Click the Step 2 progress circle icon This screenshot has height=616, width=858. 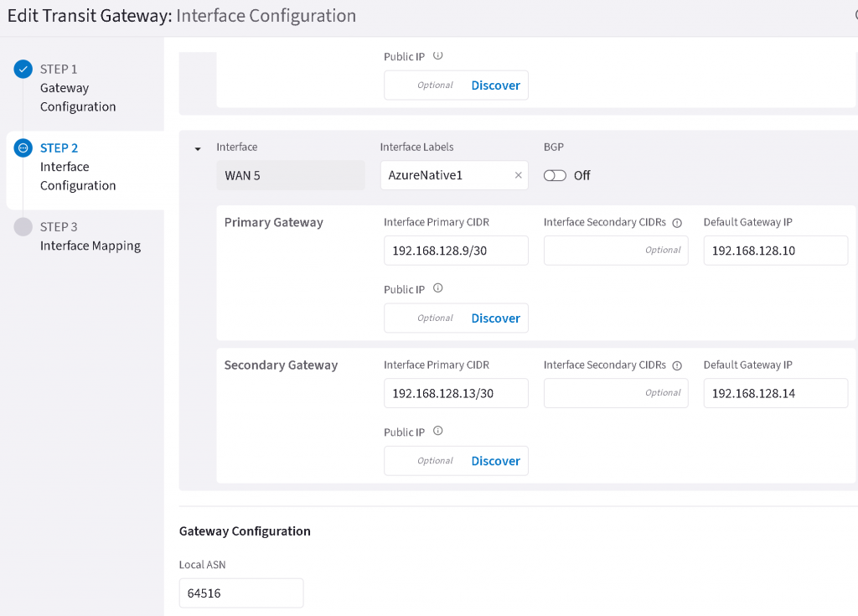(x=23, y=148)
